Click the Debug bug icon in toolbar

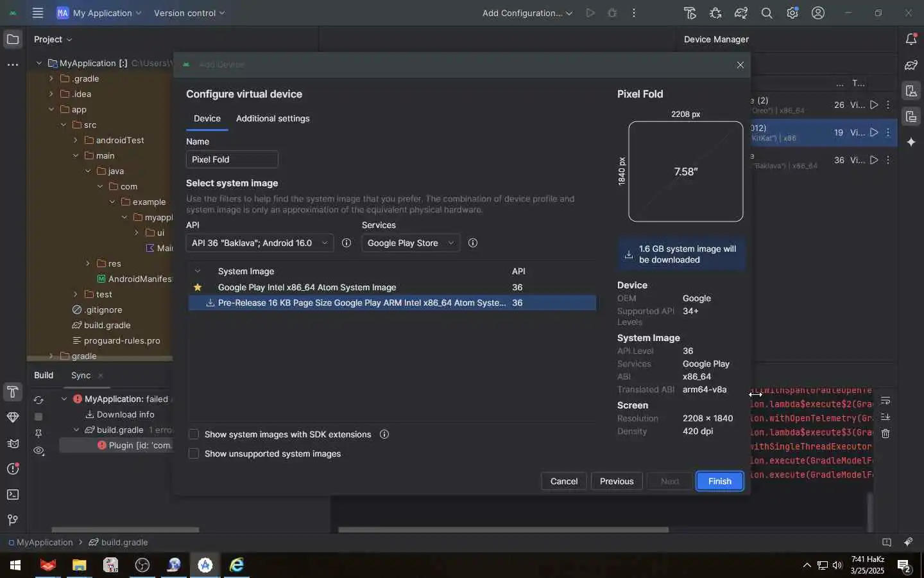(x=612, y=13)
